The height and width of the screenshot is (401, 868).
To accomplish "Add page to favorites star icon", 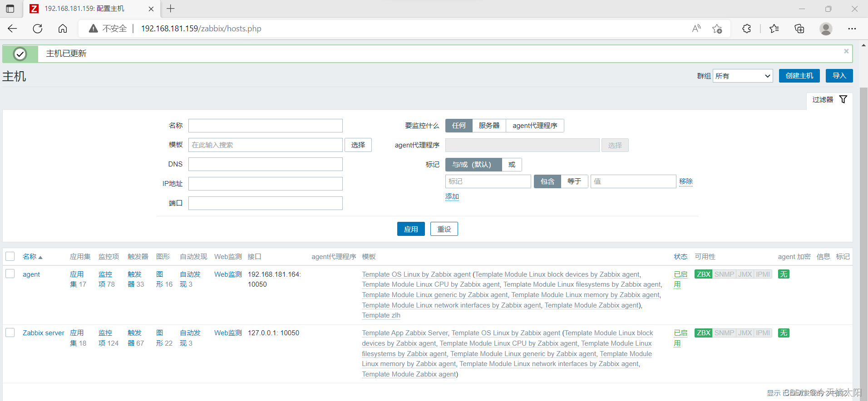I will (x=717, y=29).
